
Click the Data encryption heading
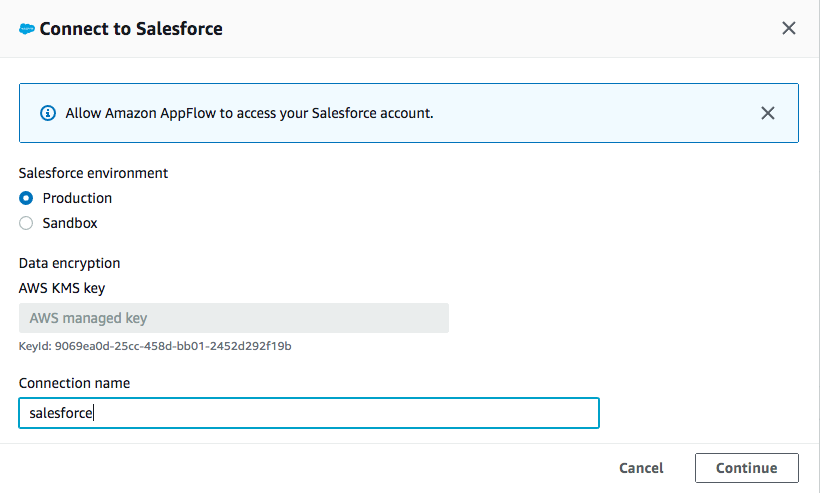click(x=70, y=263)
